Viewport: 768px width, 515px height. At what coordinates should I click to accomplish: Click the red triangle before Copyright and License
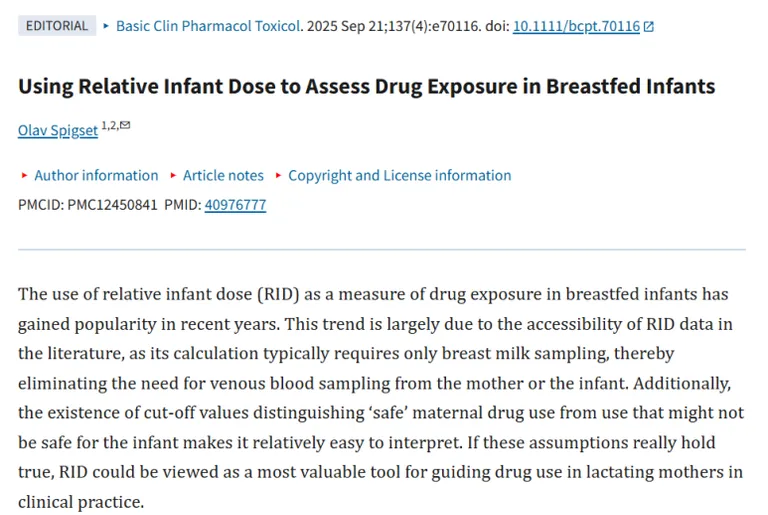pyautogui.click(x=278, y=175)
